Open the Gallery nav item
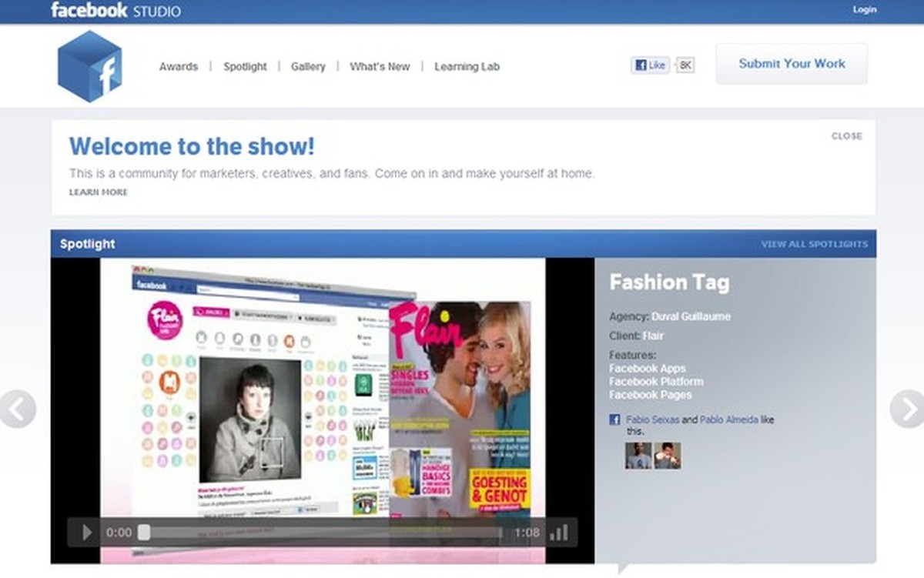 point(308,67)
